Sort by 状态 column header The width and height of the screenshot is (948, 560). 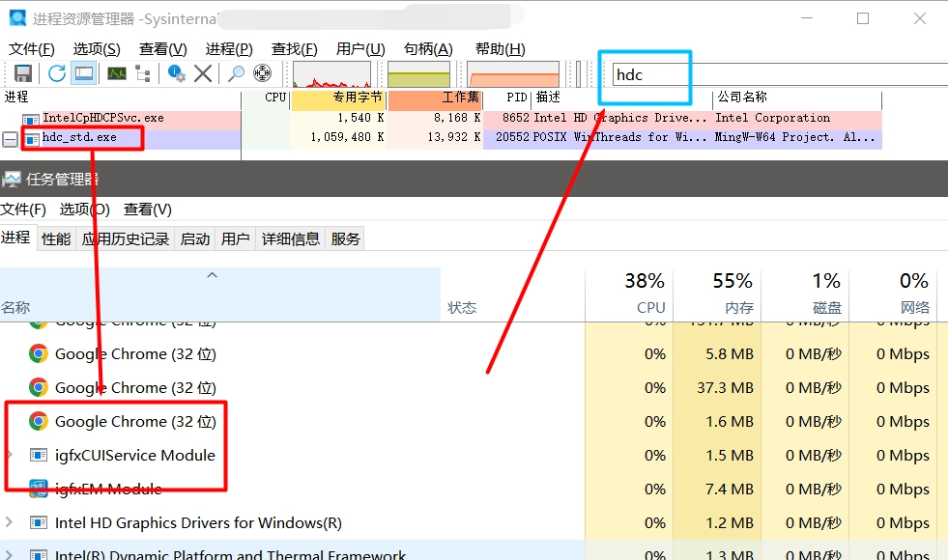click(x=513, y=294)
